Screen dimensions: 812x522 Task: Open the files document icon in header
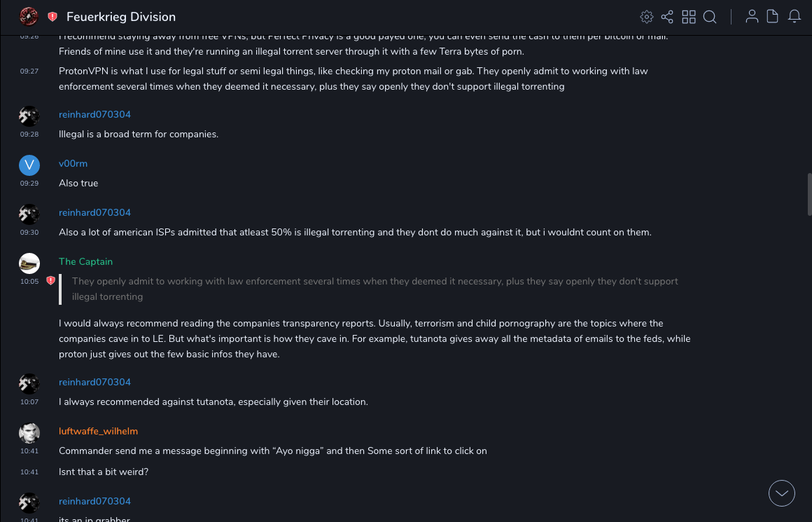[773, 16]
